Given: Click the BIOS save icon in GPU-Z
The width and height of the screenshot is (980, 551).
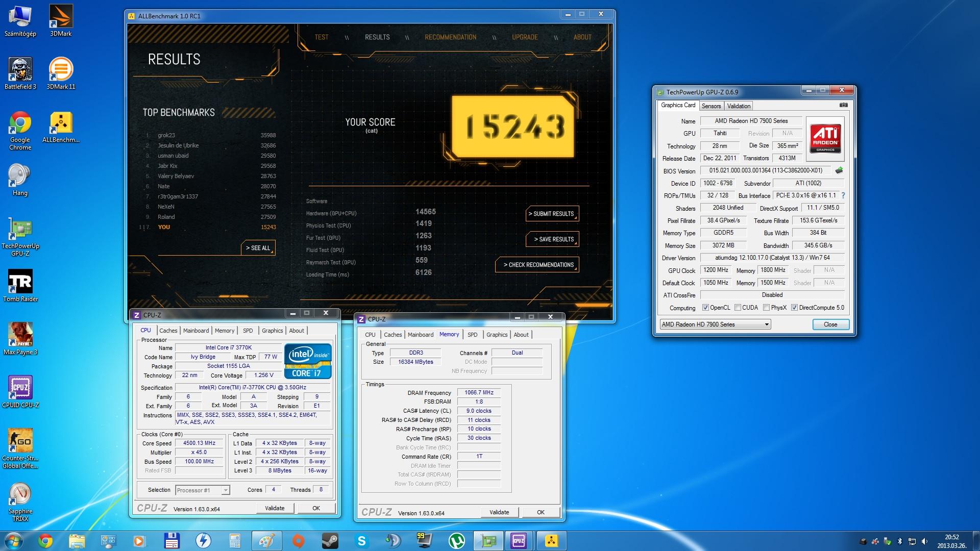Looking at the screenshot, I should click(839, 170).
